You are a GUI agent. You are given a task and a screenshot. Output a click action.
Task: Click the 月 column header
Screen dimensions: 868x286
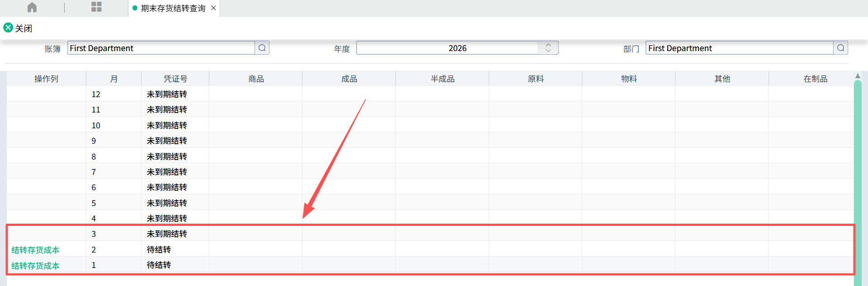pyautogui.click(x=113, y=79)
